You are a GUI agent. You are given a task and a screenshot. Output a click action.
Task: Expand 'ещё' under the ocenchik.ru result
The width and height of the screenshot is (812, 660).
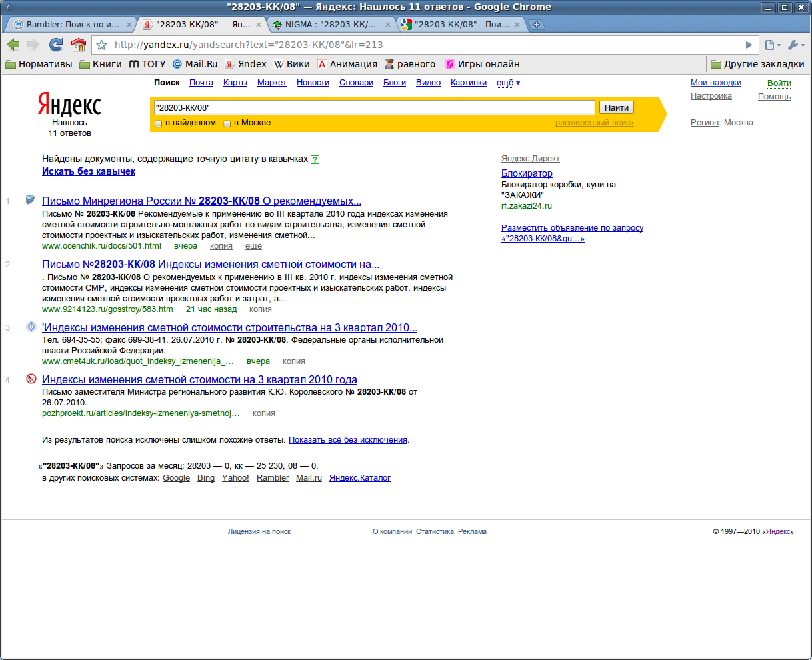click(253, 246)
